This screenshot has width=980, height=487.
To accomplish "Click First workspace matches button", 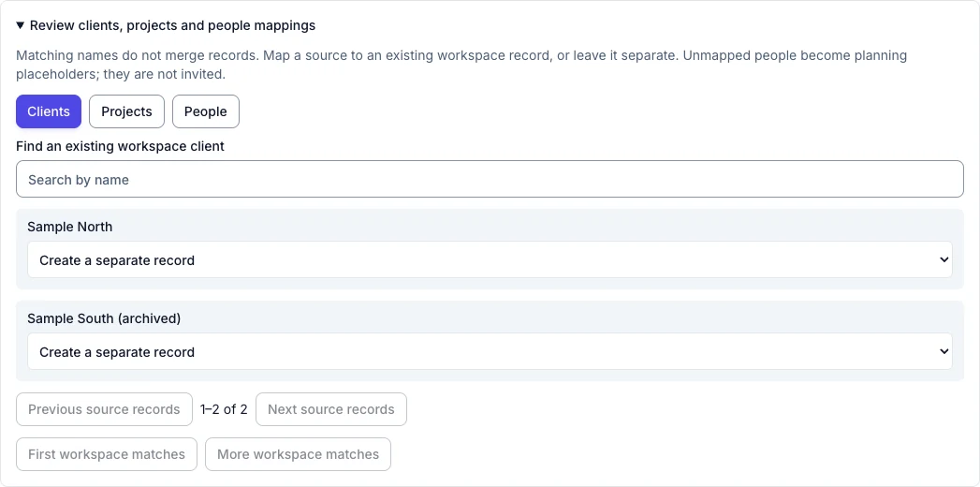I will [x=107, y=454].
